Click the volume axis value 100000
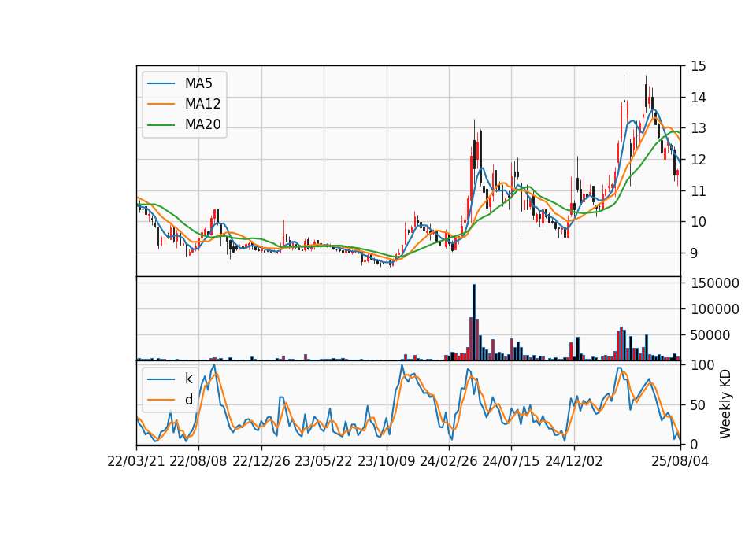The height and width of the screenshot is (543, 756). tap(715, 309)
